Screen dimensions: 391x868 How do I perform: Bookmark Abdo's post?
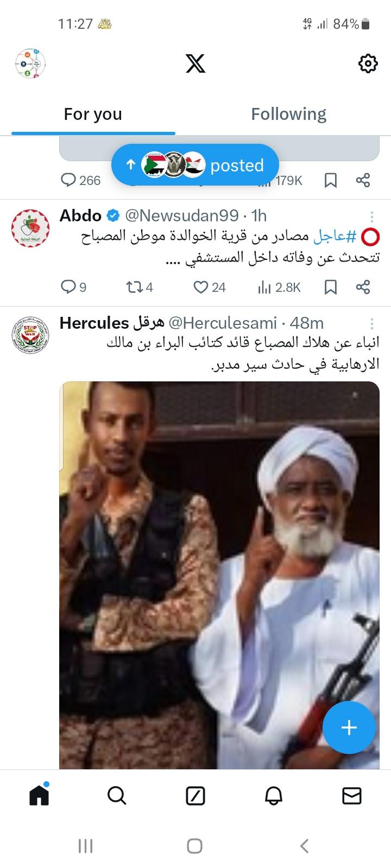point(331,287)
